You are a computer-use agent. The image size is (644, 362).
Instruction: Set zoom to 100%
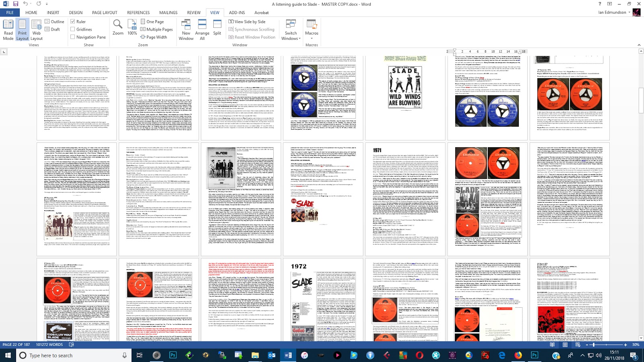pos(132,27)
